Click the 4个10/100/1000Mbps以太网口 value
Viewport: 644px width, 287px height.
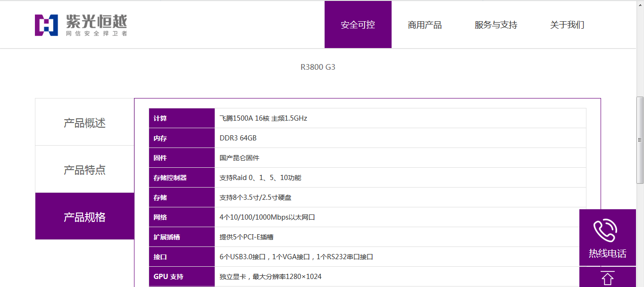(x=268, y=217)
